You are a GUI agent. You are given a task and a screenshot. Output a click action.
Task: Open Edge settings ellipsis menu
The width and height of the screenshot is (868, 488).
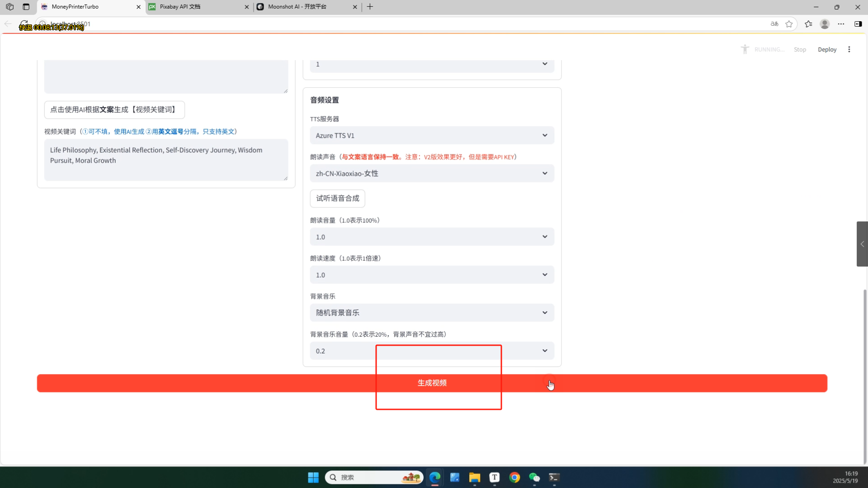[x=841, y=24]
